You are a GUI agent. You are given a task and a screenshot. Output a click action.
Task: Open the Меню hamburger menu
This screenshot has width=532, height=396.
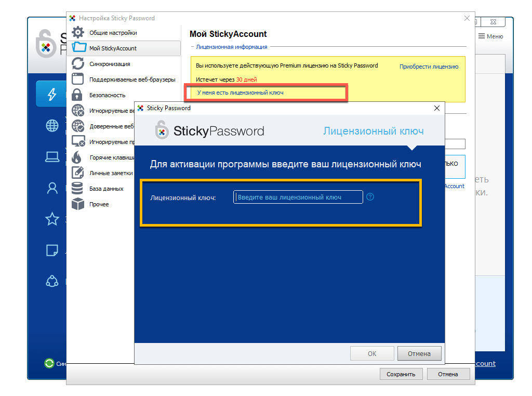(x=490, y=36)
